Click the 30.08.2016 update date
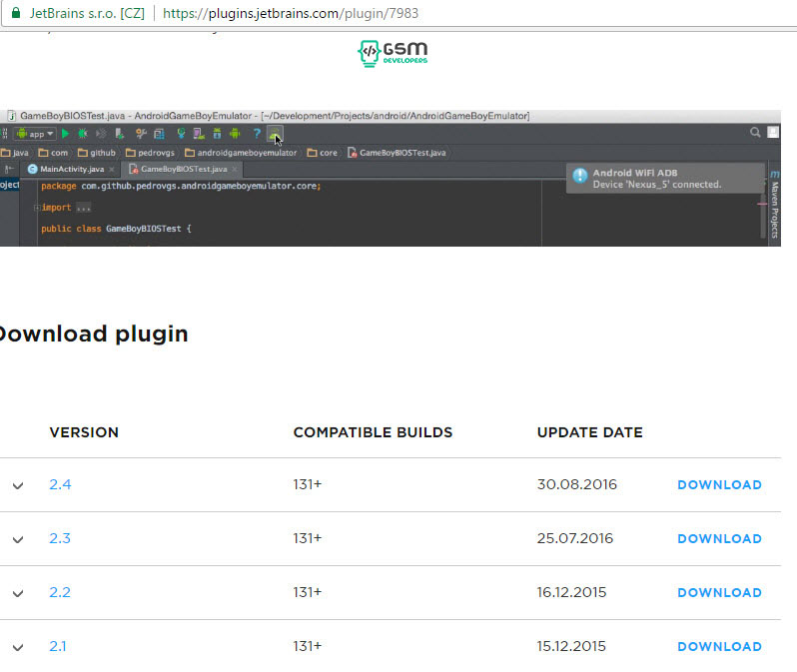This screenshot has height=672, width=797. tap(577, 484)
